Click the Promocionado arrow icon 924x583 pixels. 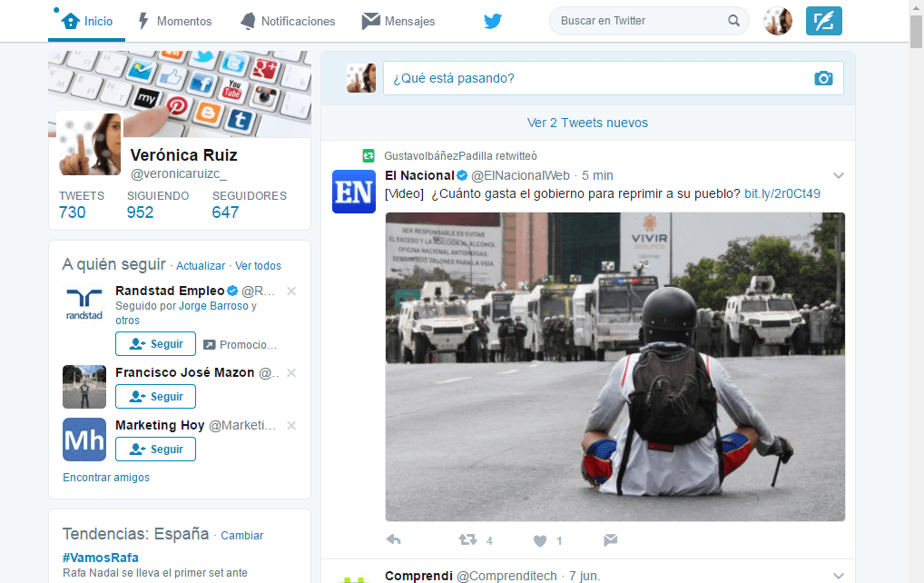coord(209,345)
